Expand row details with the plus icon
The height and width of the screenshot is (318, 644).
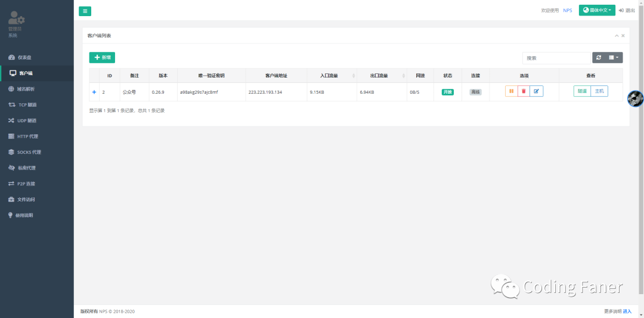[x=94, y=92]
